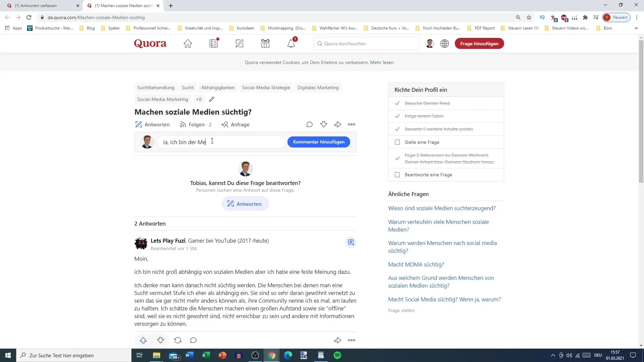Open the language globe icon
Viewport: 644px width, 362px height.
(445, 44)
